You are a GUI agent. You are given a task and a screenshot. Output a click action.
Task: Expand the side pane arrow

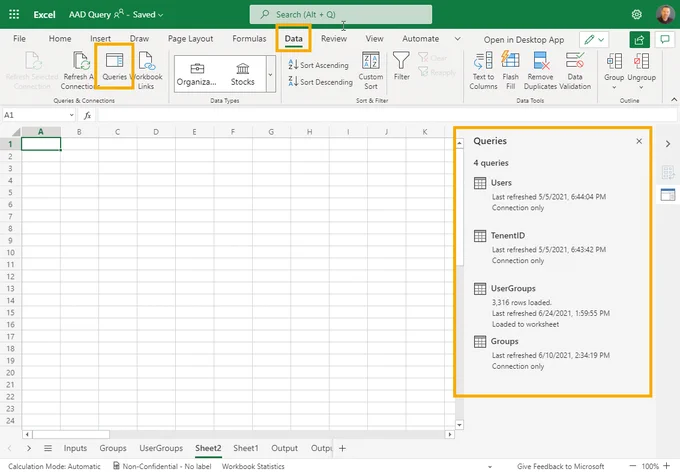click(x=668, y=144)
